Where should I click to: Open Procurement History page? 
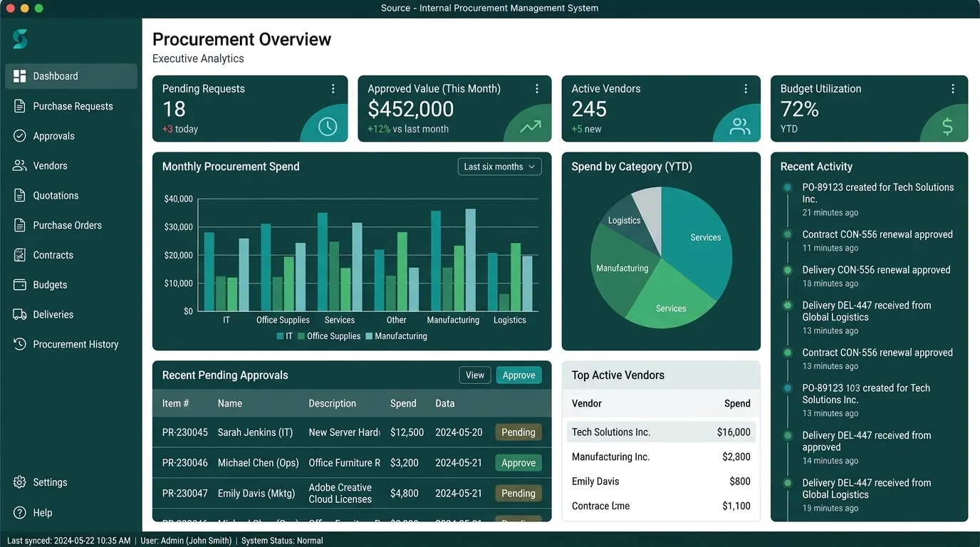coord(71,344)
